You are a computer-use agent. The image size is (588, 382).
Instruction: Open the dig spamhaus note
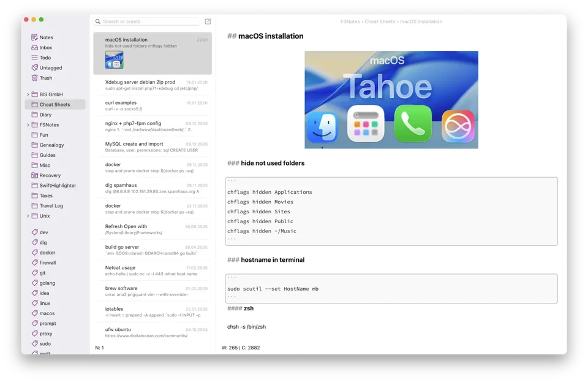pyautogui.click(x=153, y=188)
